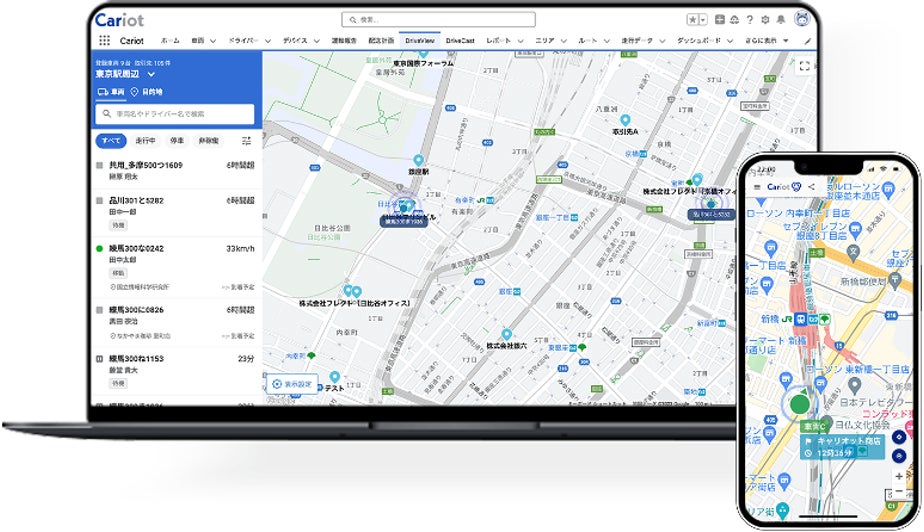Click the 東京国際フォーラム map pin
Viewport: 924px width, 532px height.
click(423, 53)
